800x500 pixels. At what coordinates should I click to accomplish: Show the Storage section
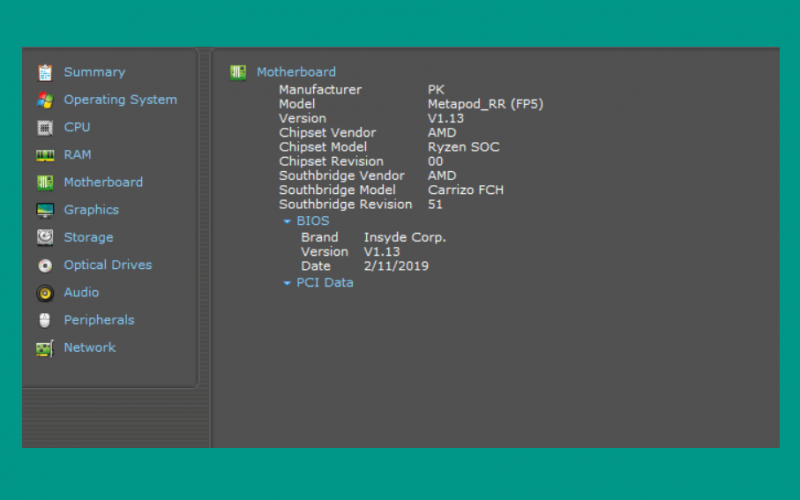click(88, 237)
